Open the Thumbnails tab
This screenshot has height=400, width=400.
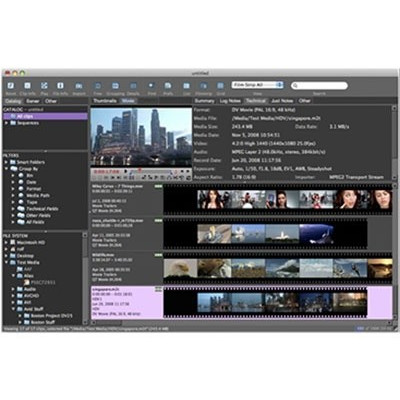[105, 101]
